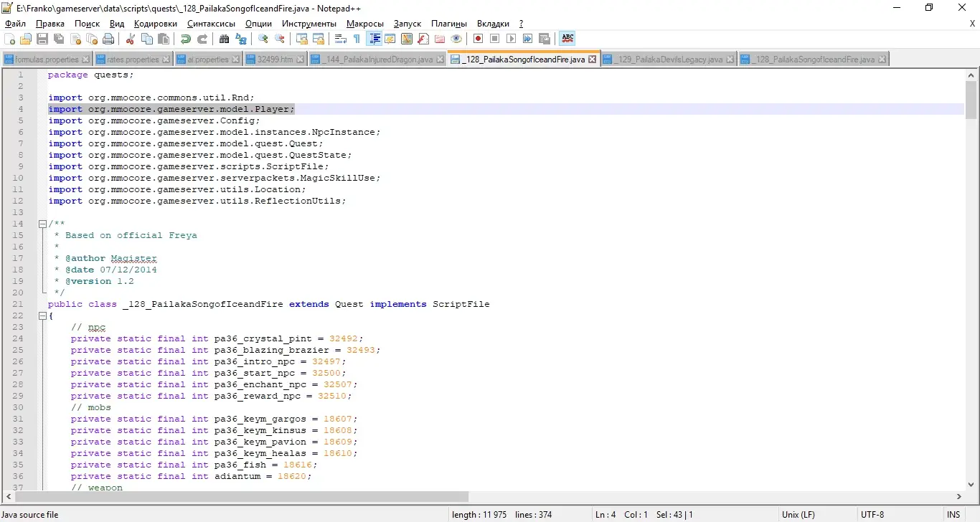
Task: Click the vertical scrollbar thumb
Action: 971,100
